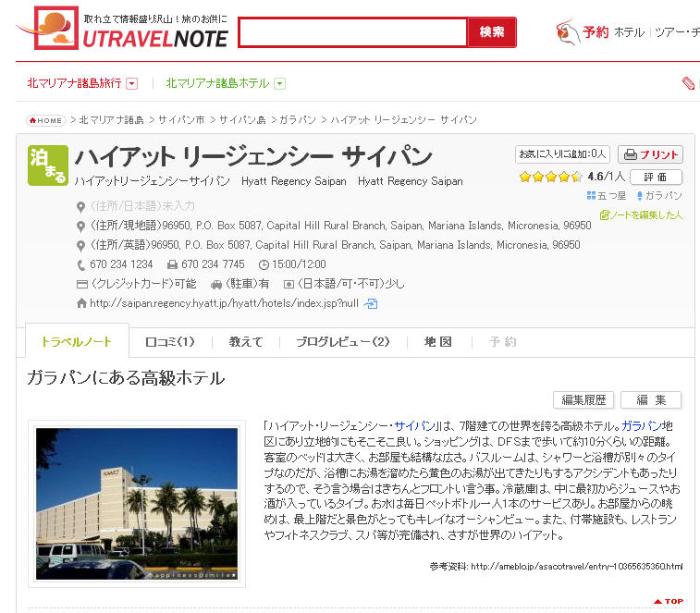Click the 予約 hand icon
This screenshot has width=700, height=613.
click(567, 31)
